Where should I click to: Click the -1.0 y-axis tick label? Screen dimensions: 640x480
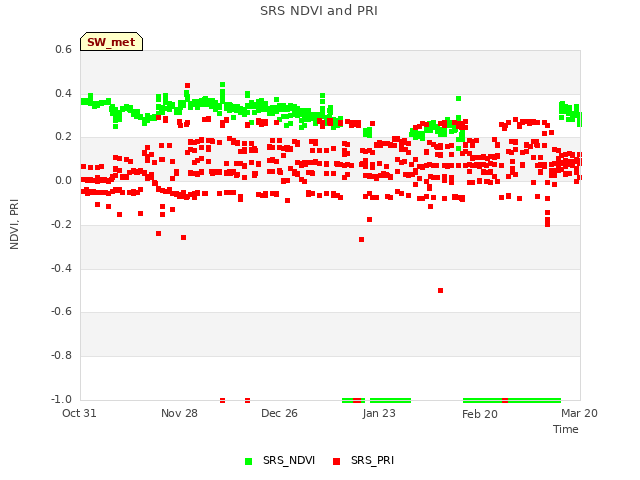61,399
